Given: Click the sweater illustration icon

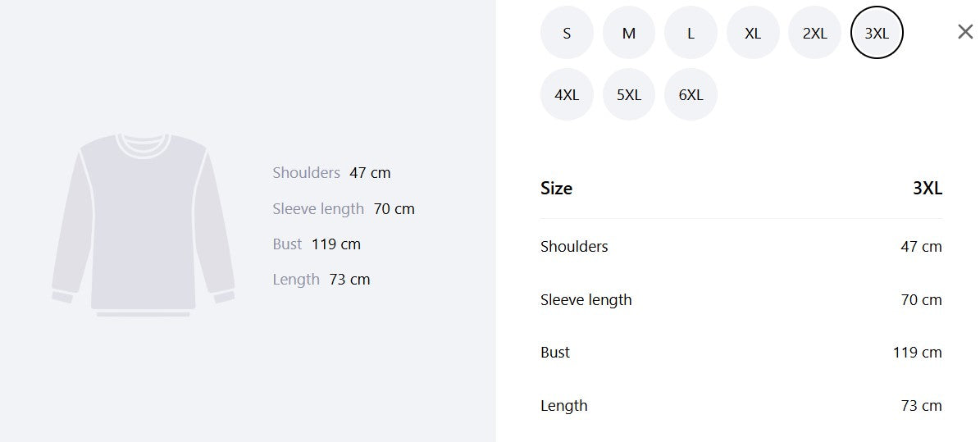Looking at the screenshot, I should point(144,225).
